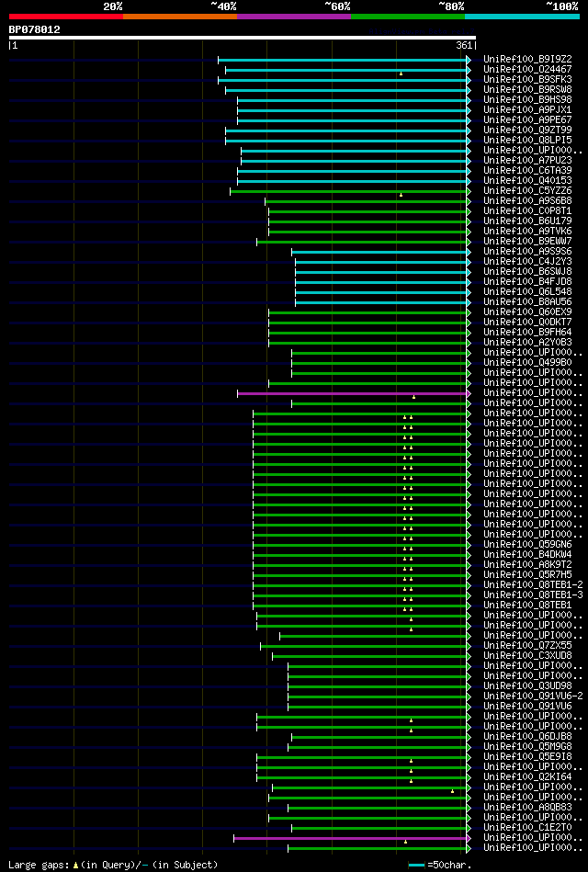Select the UniRef100_B9FH64 label
This screenshot has width=588, height=872.
click(x=528, y=332)
